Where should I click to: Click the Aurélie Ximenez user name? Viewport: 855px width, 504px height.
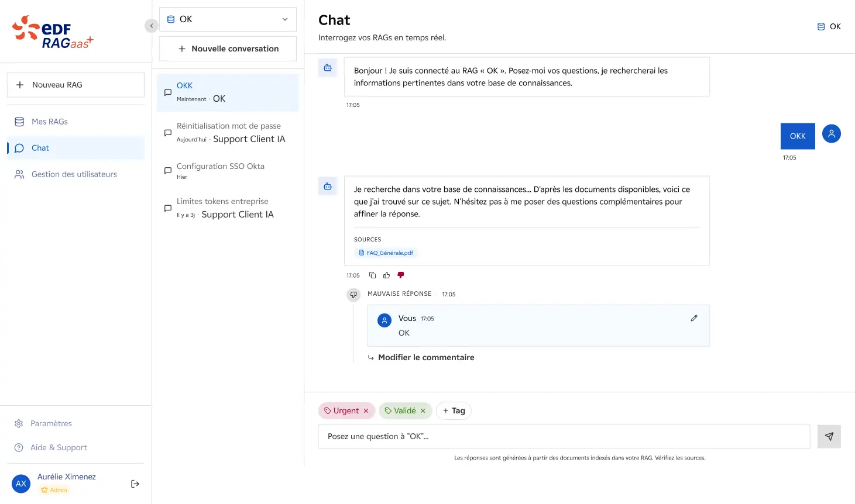(67, 477)
